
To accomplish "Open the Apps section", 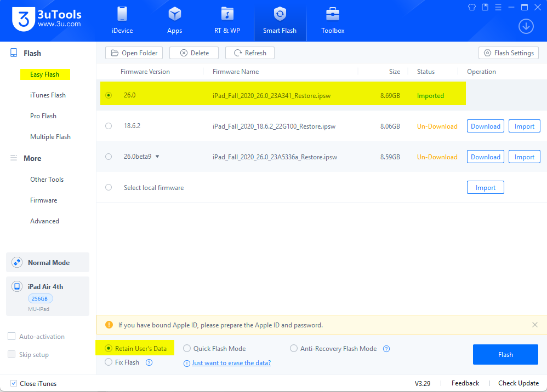I will (174, 21).
